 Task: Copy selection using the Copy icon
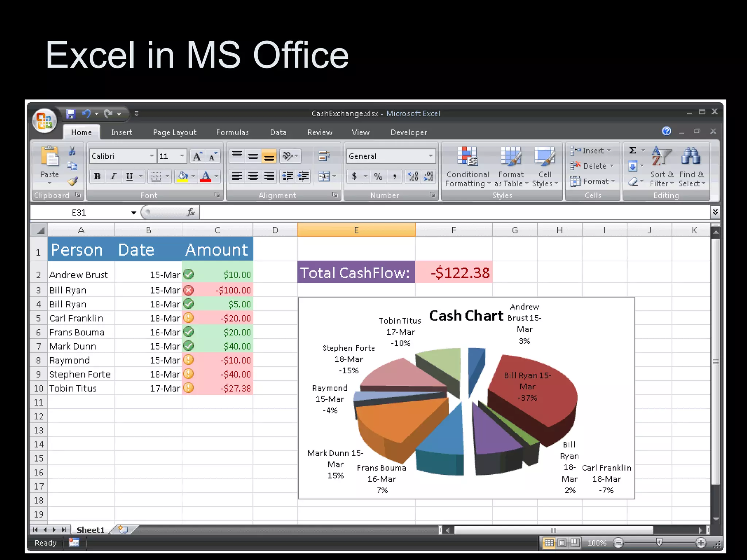(x=72, y=166)
